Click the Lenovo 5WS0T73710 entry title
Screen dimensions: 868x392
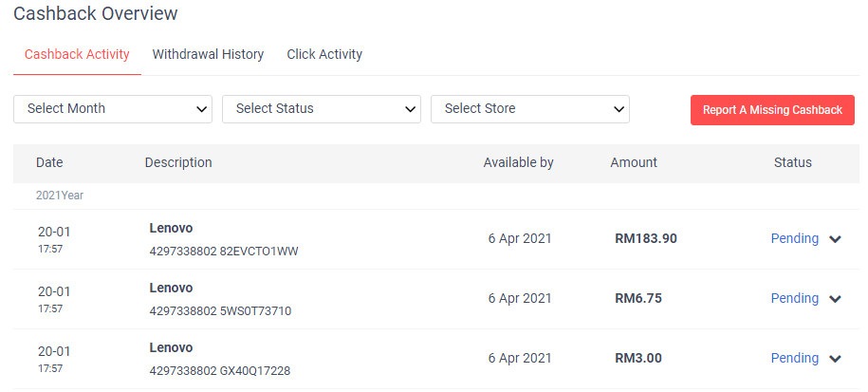pyautogui.click(x=172, y=288)
